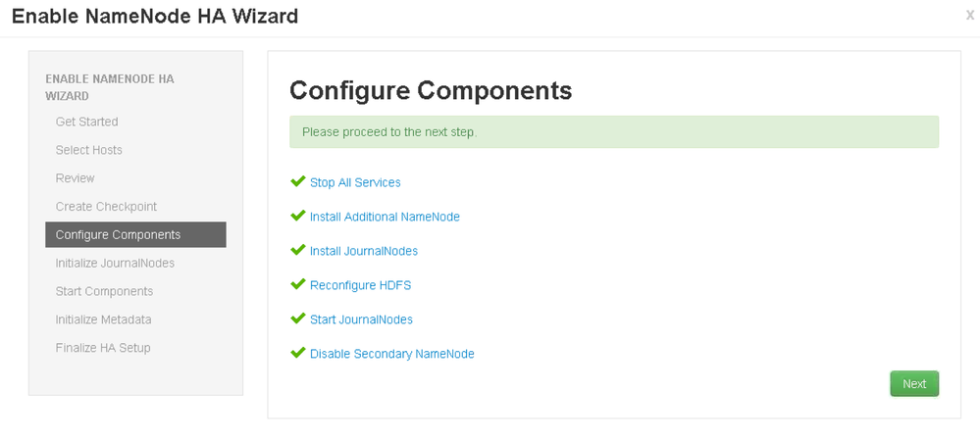Click green checkmark beside Stop All Services
The height and width of the screenshot is (441, 980).
tap(298, 182)
